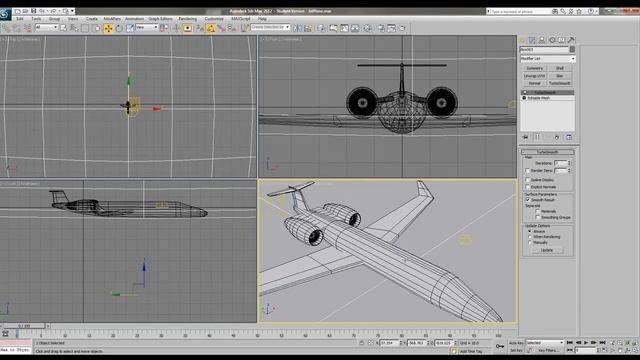Open the Modifiers menu

pyautogui.click(x=112, y=19)
